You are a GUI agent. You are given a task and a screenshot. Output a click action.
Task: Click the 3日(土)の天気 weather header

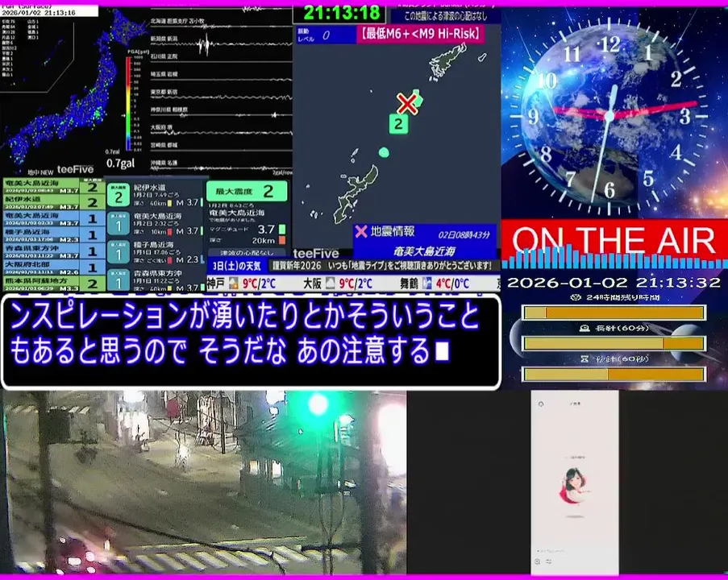click(x=237, y=266)
